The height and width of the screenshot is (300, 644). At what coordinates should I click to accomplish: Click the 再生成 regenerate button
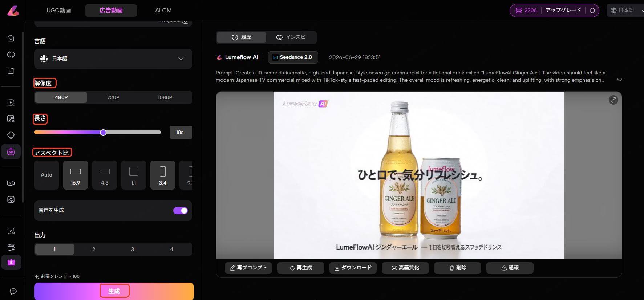[301, 268]
